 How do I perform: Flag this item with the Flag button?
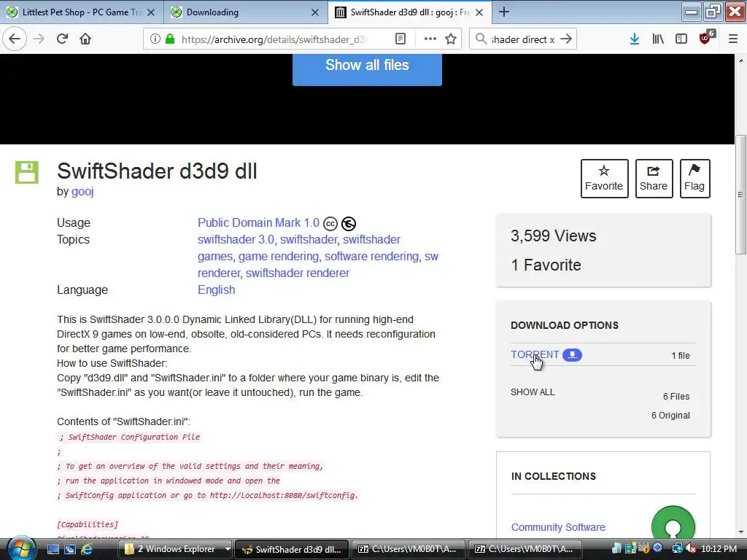pyautogui.click(x=694, y=179)
